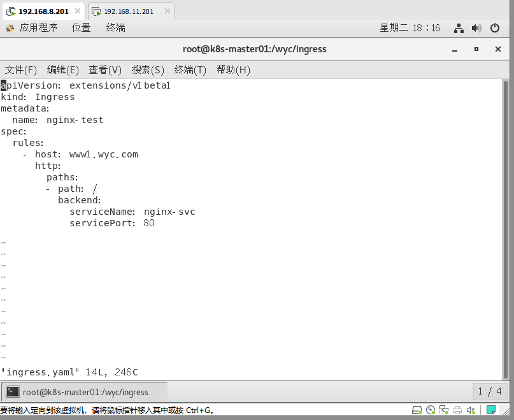Click the vim status "ingress.yaml" 14L, 246C
The width and height of the screenshot is (514, 420).
[x=69, y=372]
